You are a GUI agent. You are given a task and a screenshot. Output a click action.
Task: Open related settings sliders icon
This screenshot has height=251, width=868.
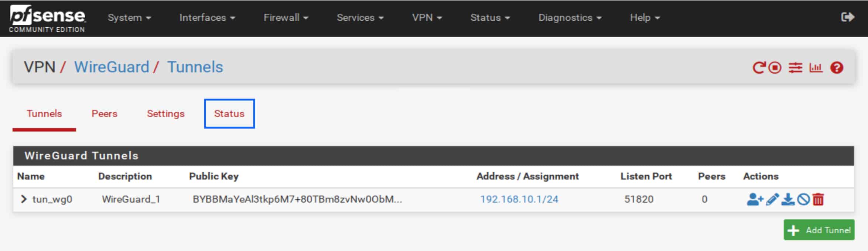coord(795,68)
